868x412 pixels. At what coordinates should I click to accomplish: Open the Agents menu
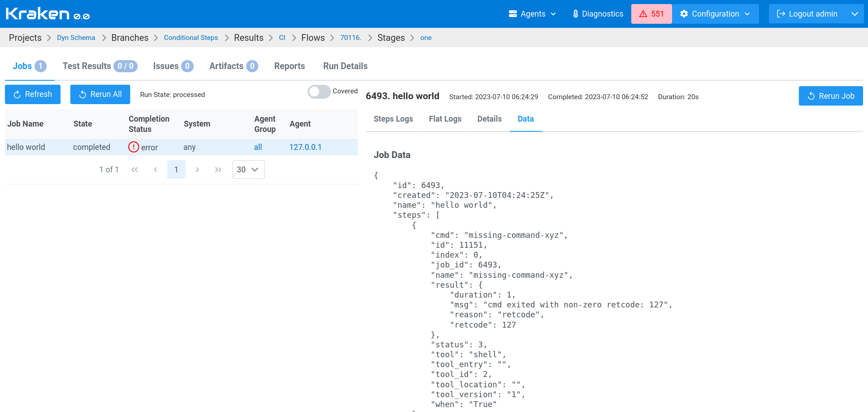pos(532,14)
